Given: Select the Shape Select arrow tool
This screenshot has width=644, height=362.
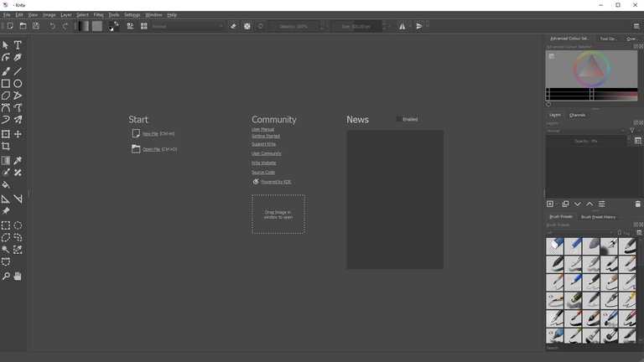Looking at the screenshot, I should pos(6,45).
